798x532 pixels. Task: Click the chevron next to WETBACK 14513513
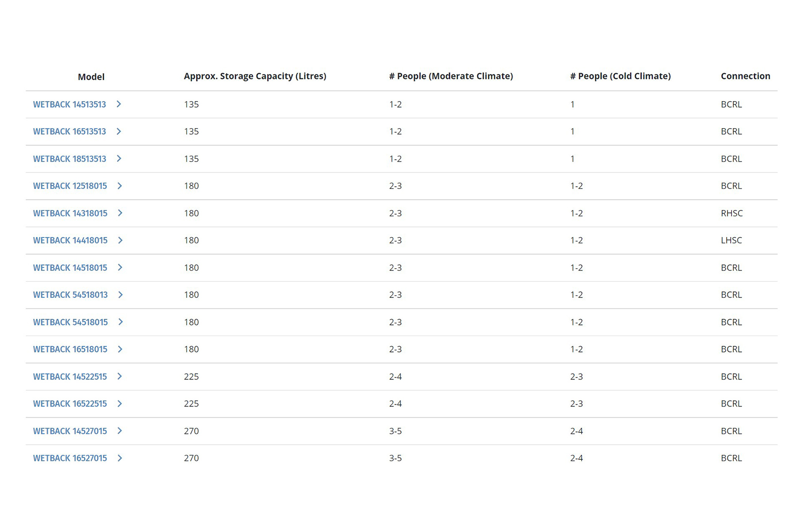(119, 105)
